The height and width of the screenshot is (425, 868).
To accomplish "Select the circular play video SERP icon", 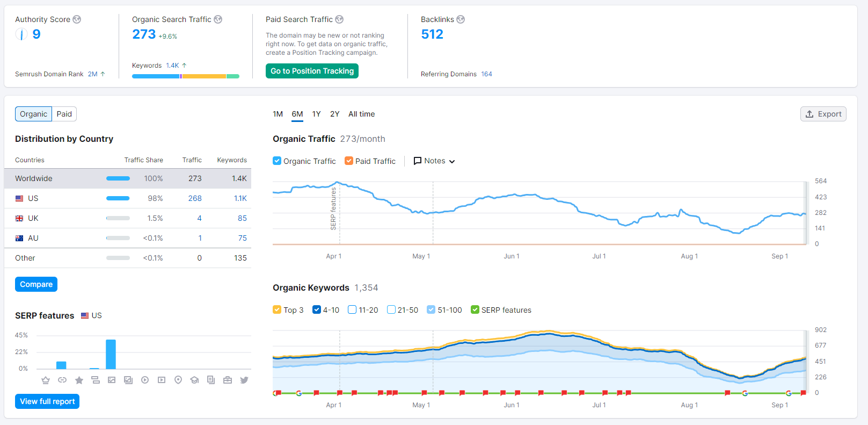I will [145, 380].
